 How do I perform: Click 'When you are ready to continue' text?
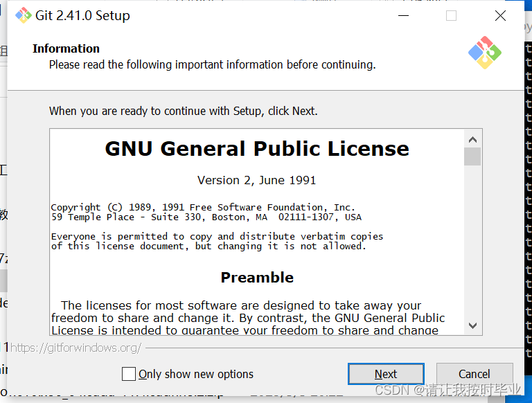point(183,111)
